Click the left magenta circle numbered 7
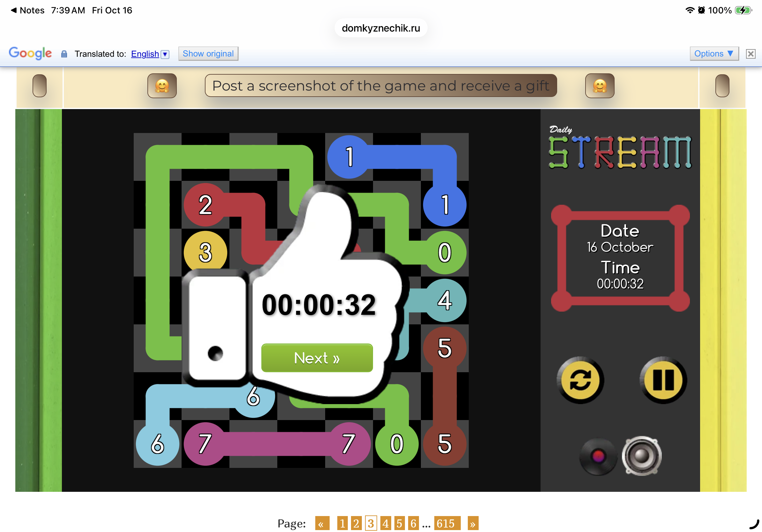Image resolution: width=762 pixels, height=532 pixels. click(205, 444)
